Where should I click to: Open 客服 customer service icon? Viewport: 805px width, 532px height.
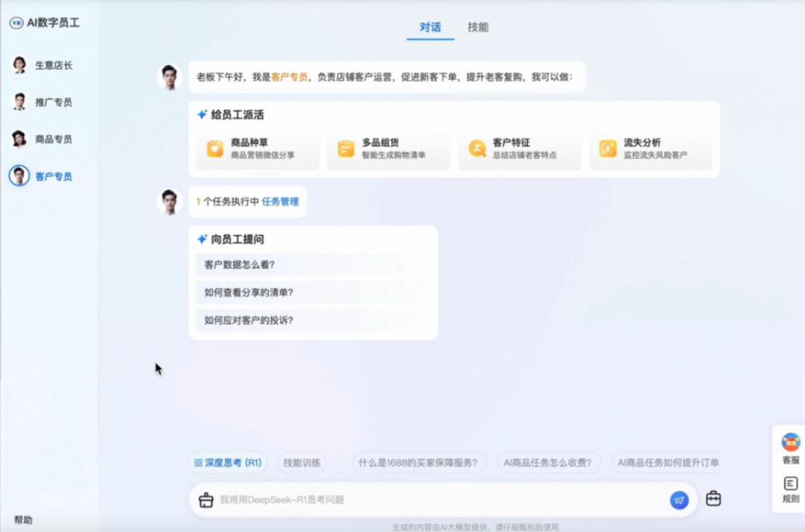point(790,447)
